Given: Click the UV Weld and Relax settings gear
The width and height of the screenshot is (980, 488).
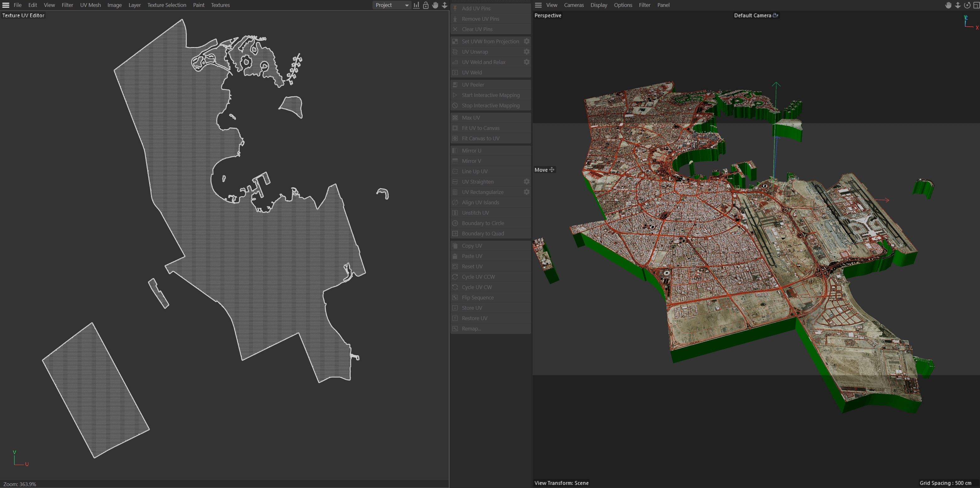Looking at the screenshot, I should [x=526, y=62].
